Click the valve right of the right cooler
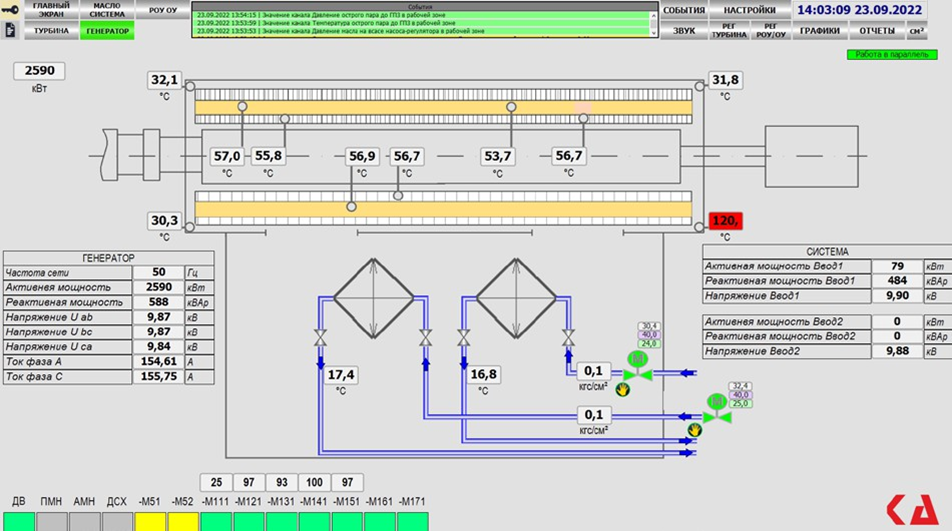 coord(568,338)
